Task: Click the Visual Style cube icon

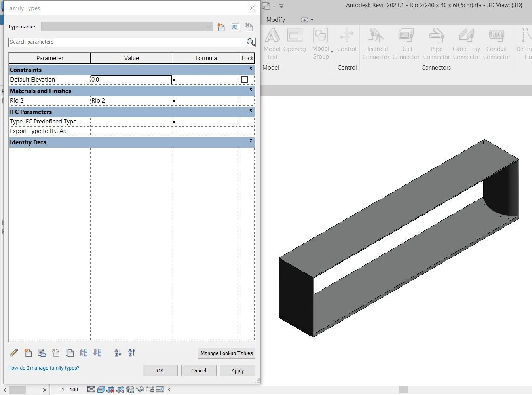Action: point(101,389)
